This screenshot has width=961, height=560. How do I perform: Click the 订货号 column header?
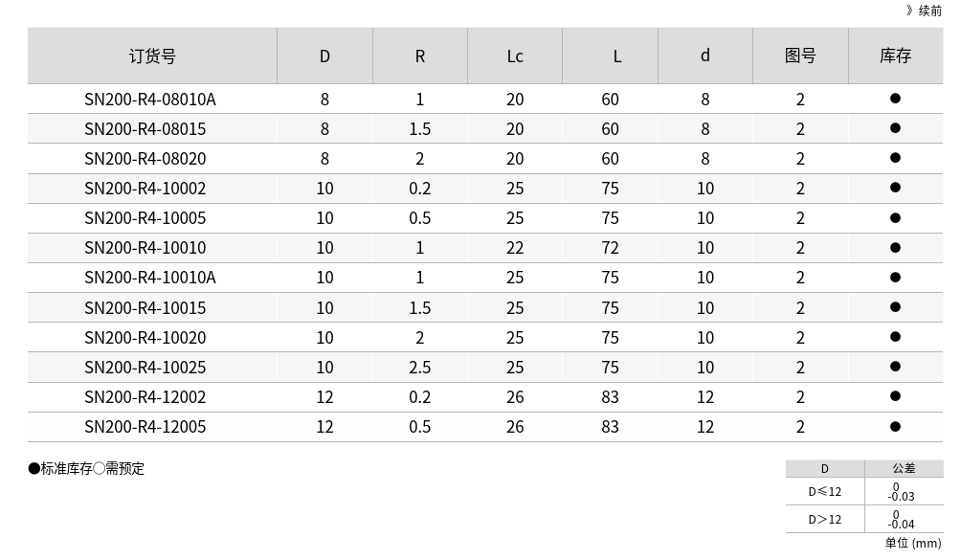(x=152, y=56)
